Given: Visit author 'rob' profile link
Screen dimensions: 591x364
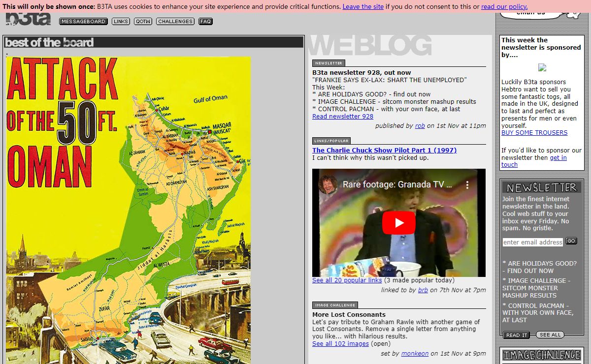Looking at the screenshot, I should coord(420,126).
